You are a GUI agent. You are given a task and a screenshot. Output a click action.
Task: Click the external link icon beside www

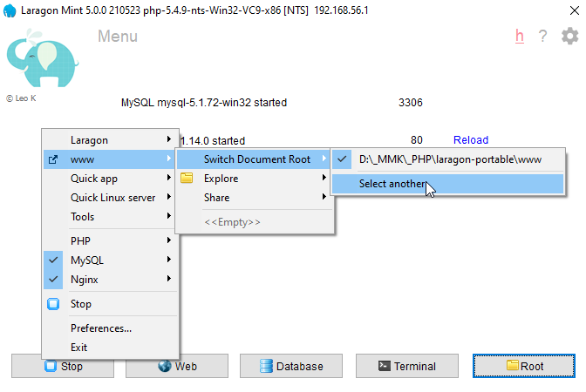point(53,159)
